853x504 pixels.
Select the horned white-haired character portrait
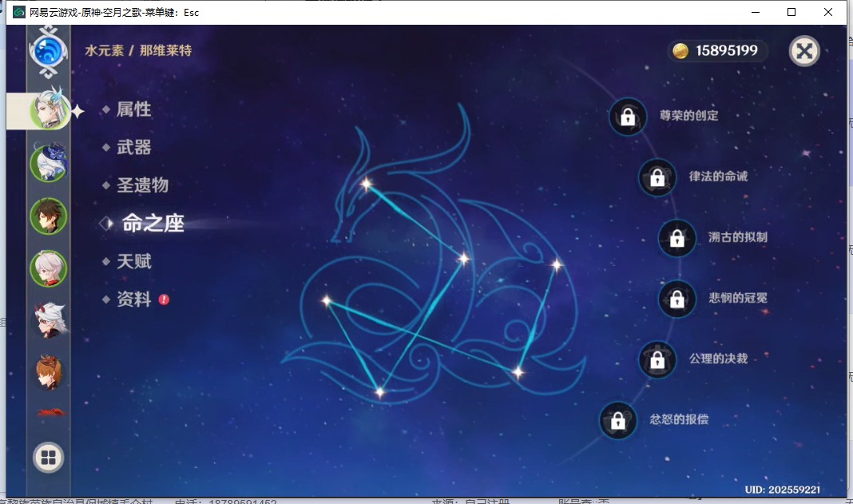click(x=48, y=320)
